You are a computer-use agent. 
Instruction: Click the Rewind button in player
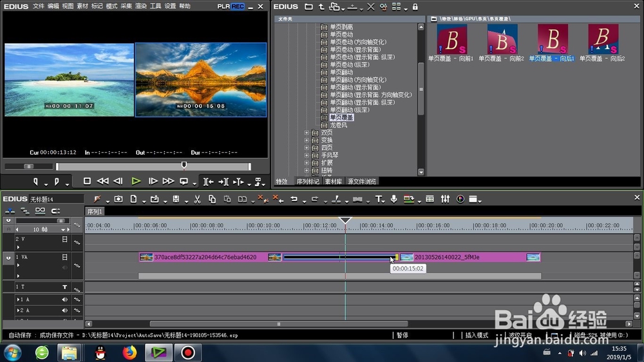(102, 181)
